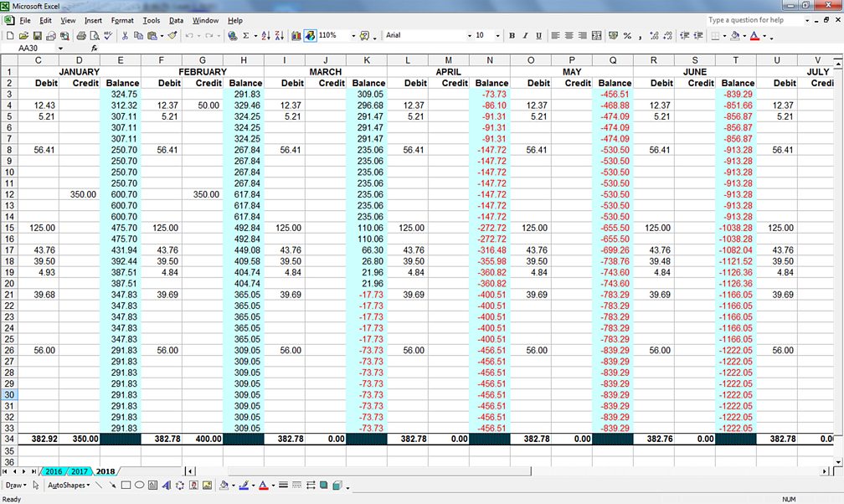Click the AutoSum icon
The width and height of the screenshot is (844, 504).
tap(245, 35)
